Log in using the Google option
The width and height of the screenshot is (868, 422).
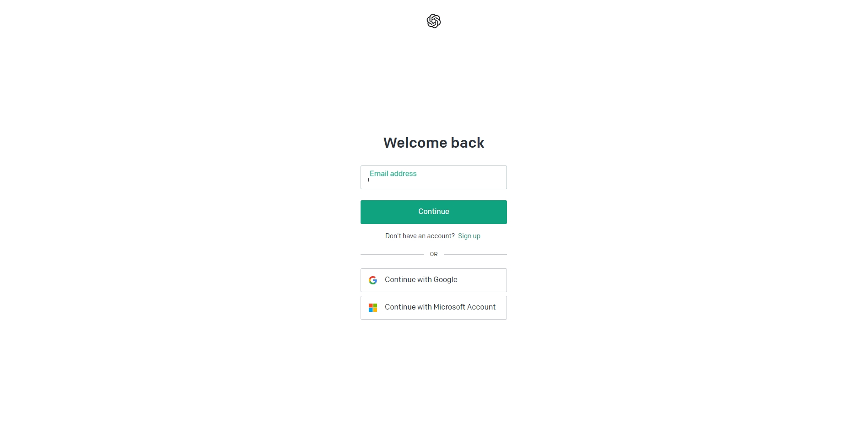[433, 280]
